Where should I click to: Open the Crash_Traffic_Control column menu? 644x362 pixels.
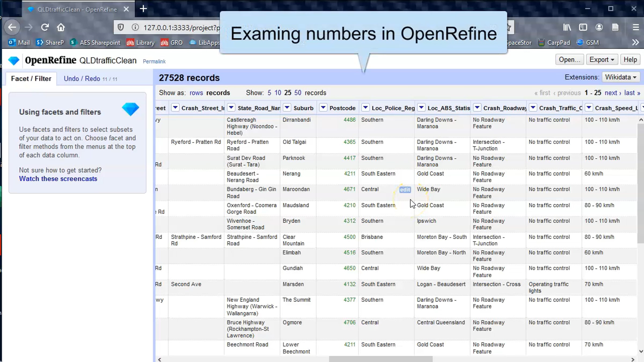(533, 108)
